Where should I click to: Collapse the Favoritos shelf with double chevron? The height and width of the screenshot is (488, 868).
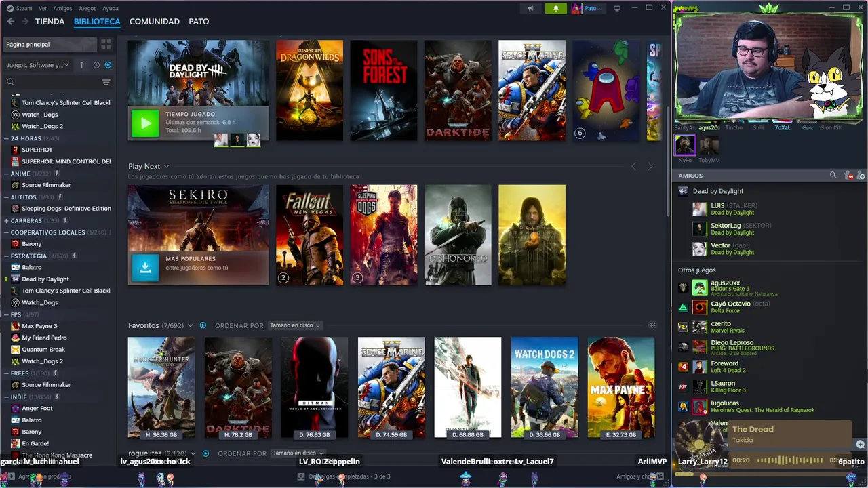(652, 325)
